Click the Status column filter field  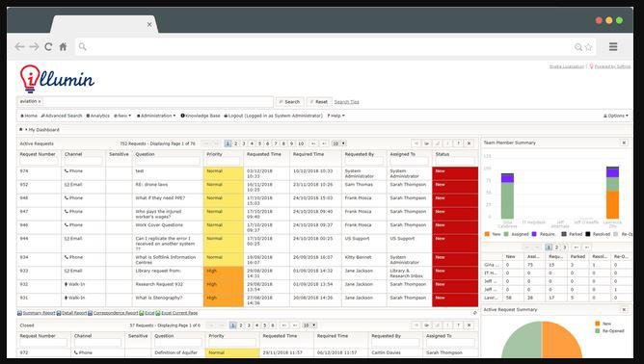click(x=455, y=161)
